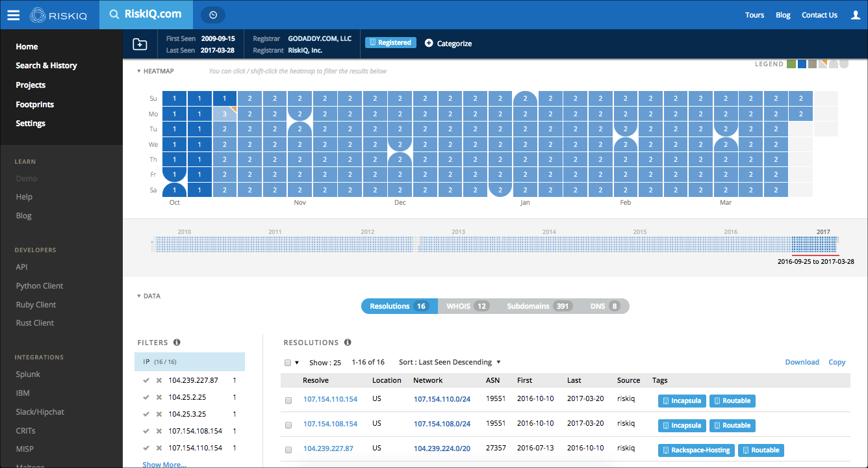Click the search magnifier icon beside RiskIQ.com

[114, 14]
